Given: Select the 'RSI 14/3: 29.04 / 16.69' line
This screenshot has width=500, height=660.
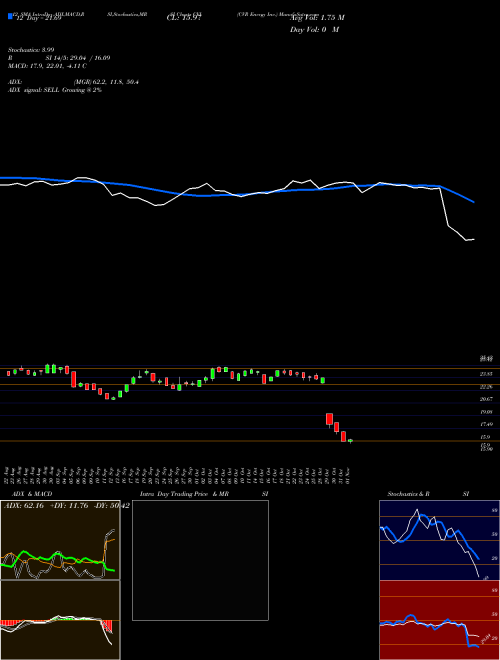Looking at the screenshot, I should point(59,58).
